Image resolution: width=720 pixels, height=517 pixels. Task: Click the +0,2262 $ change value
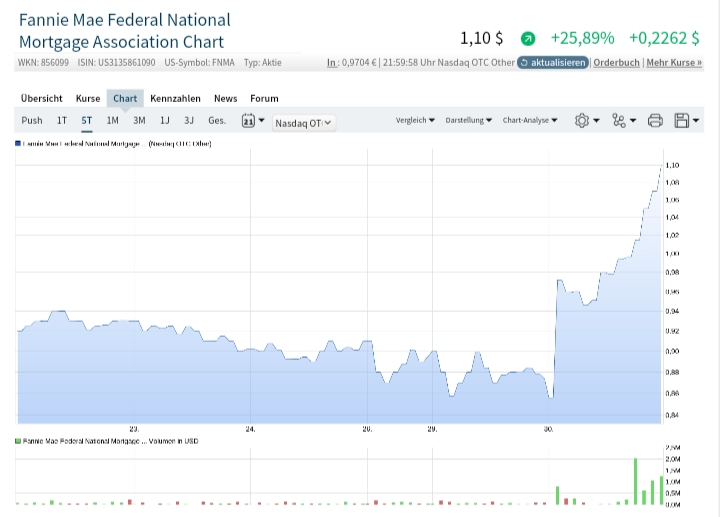pos(664,38)
